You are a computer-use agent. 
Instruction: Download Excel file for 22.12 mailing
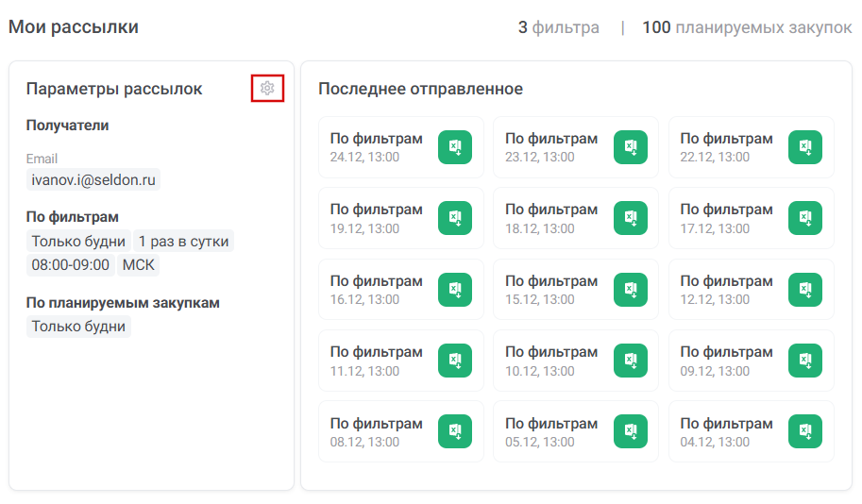805,147
